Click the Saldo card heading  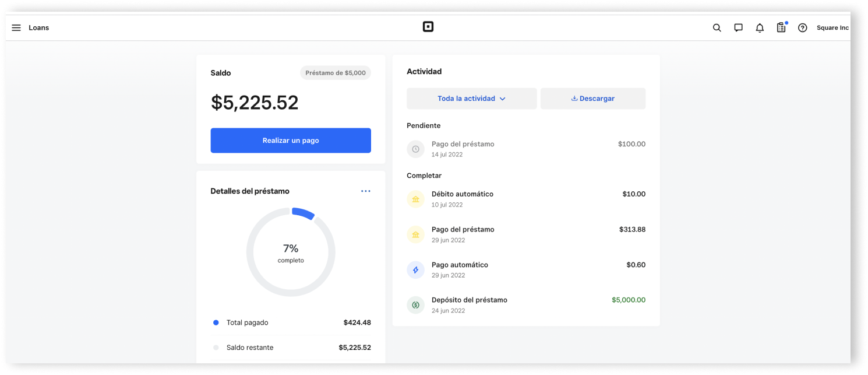(x=221, y=73)
